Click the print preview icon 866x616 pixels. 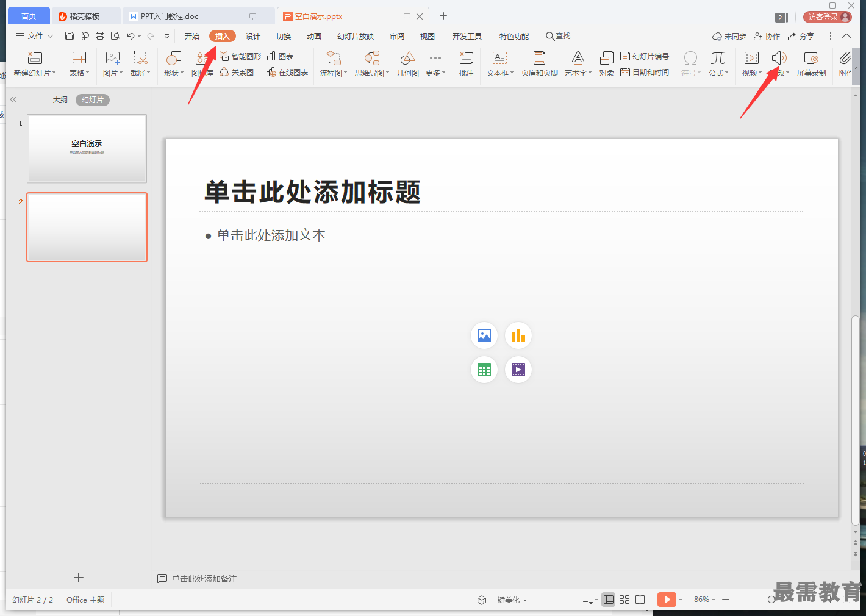pos(115,36)
